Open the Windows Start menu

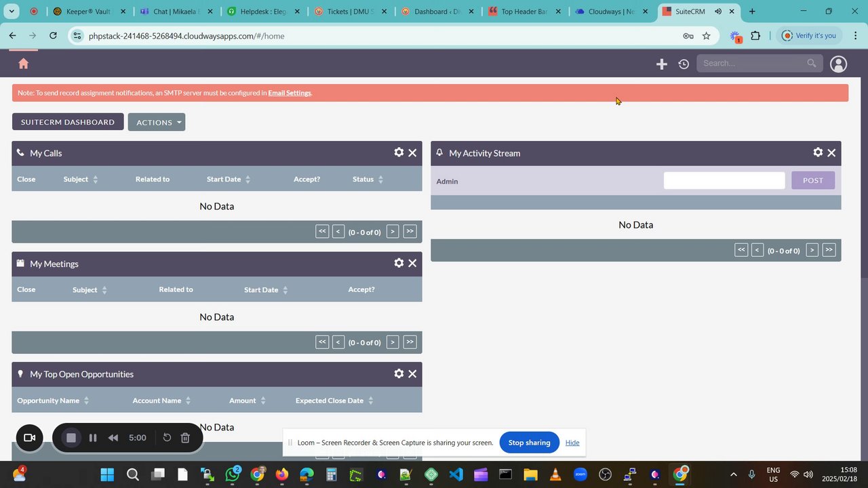coord(107,474)
